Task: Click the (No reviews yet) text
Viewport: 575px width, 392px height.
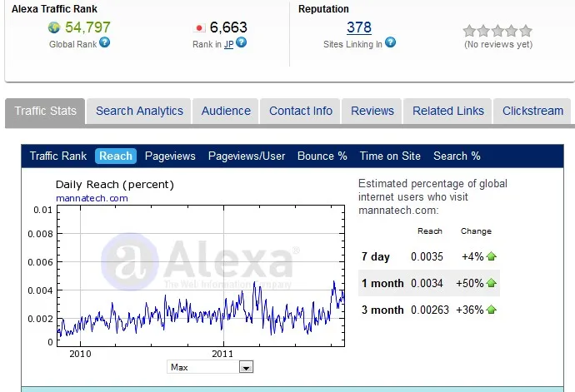Action: click(498, 44)
